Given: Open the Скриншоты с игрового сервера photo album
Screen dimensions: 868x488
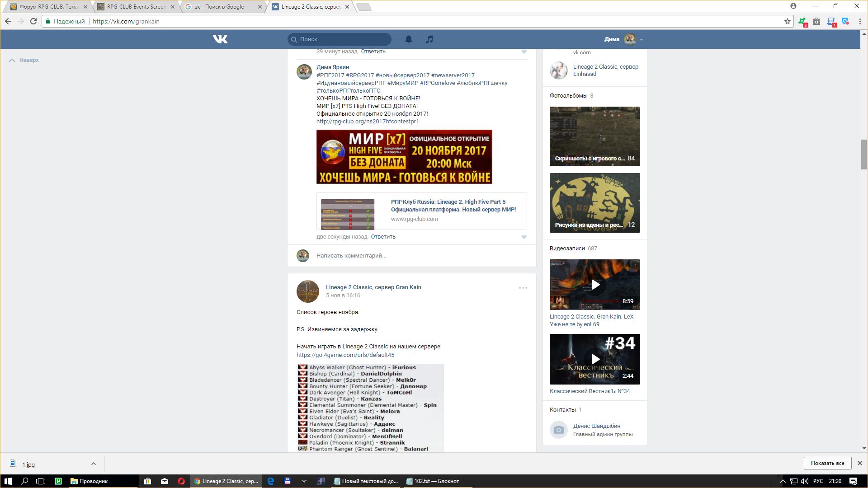Looking at the screenshot, I should [595, 136].
